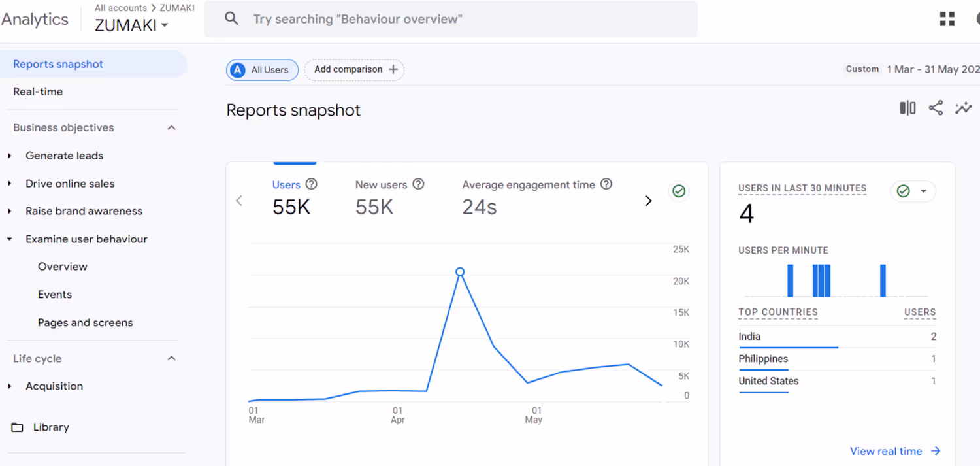Click help icon beside Average engagement time
This screenshot has height=466, width=980.
606,184
